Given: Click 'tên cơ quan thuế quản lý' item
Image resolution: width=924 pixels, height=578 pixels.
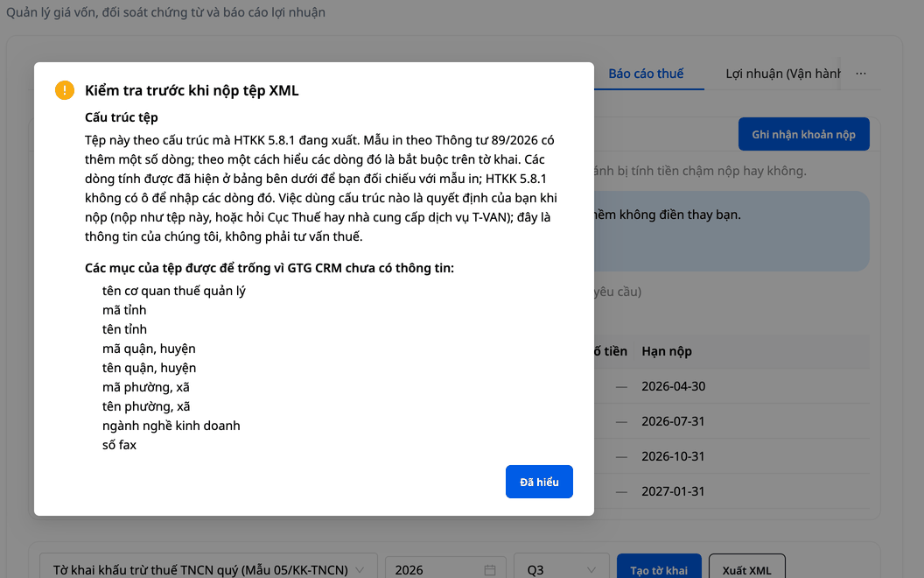Looking at the screenshot, I should (x=174, y=291).
